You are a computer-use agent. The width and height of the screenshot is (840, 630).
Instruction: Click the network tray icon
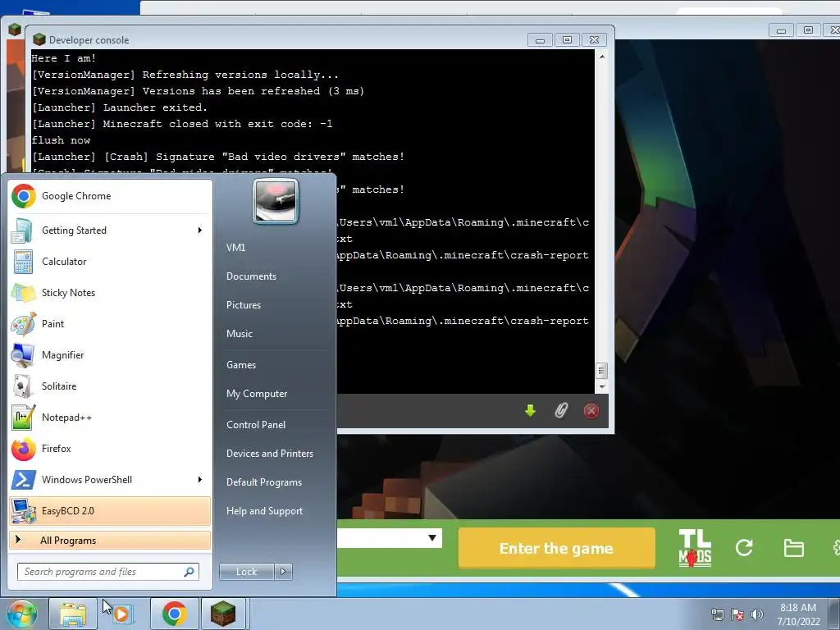point(717,614)
